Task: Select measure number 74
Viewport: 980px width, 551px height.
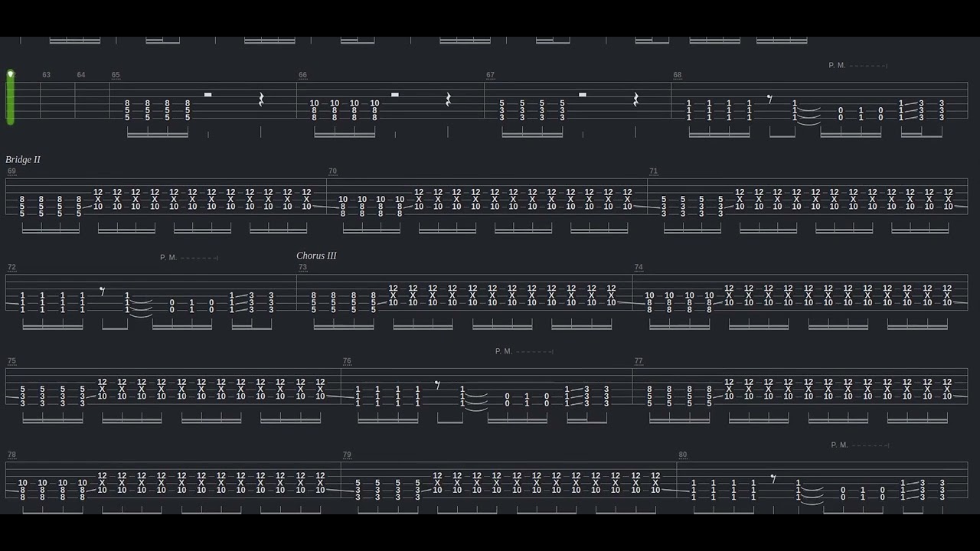Action: click(x=639, y=267)
